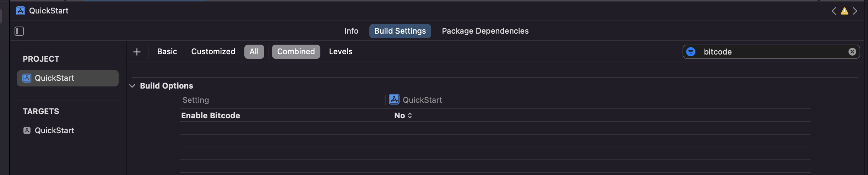Click the search filter icon beside bitcode

691,52
